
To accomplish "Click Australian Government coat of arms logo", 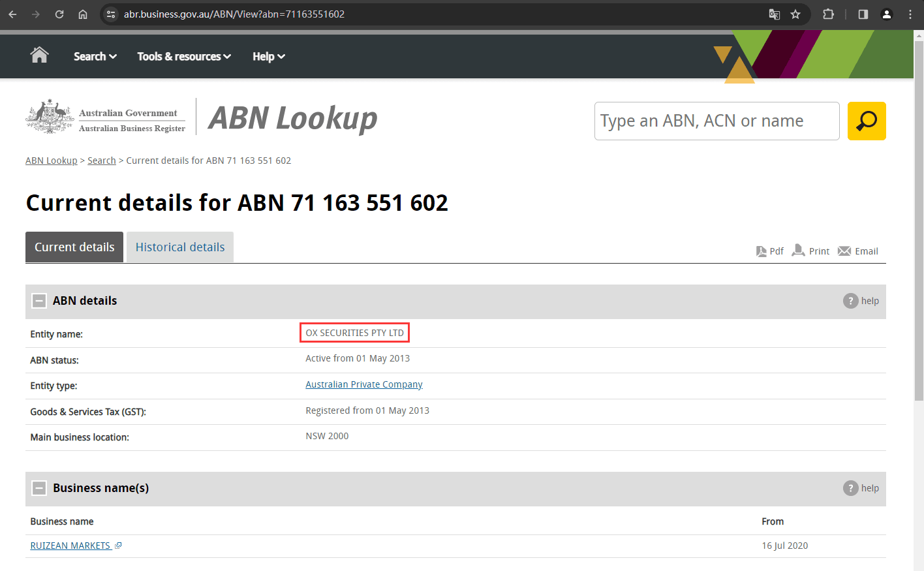I will (50, 117).
